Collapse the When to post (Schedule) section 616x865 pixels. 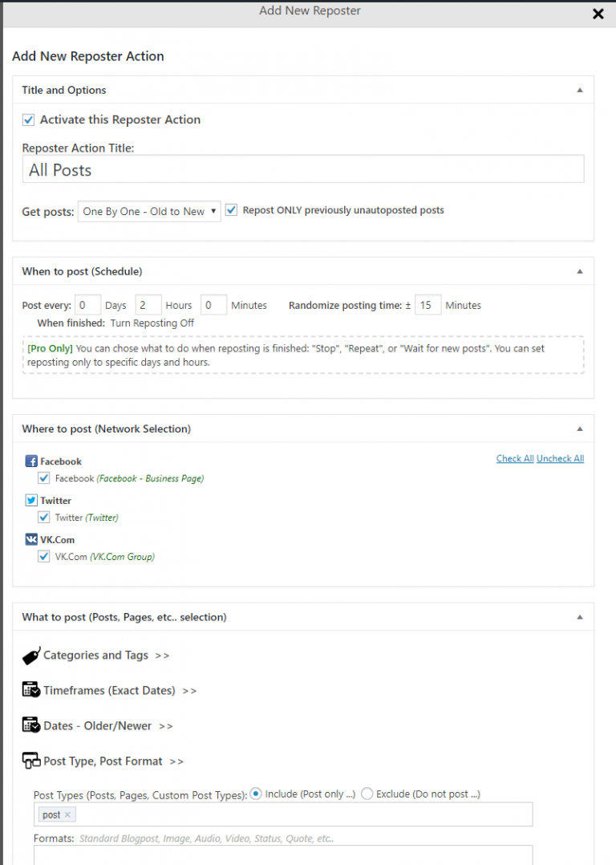tap(580, 271)
